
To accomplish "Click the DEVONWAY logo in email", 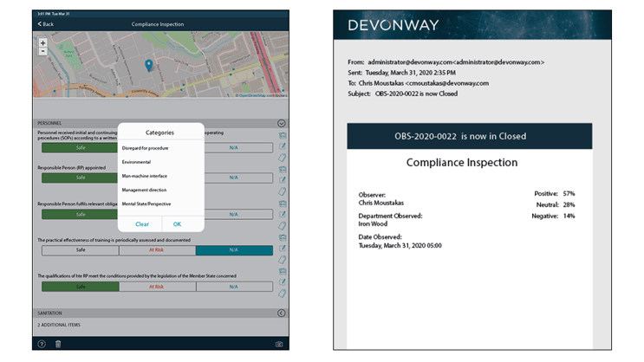I will pos(393,25).
